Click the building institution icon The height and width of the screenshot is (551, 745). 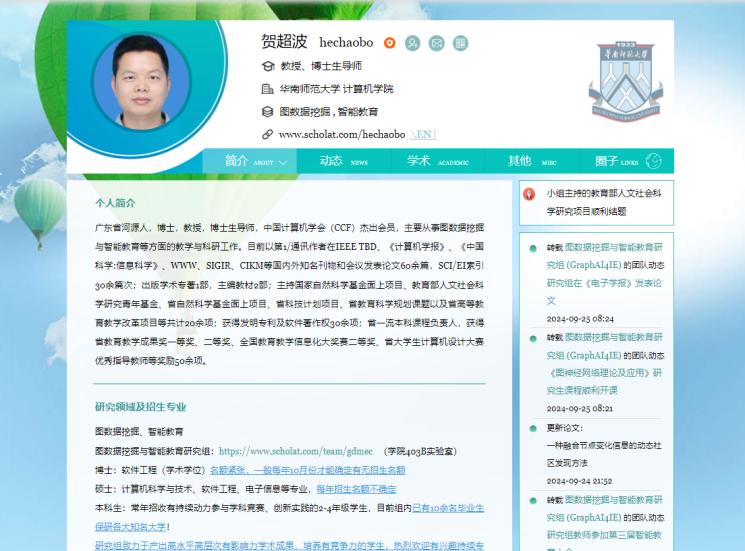tap(267, 89)
